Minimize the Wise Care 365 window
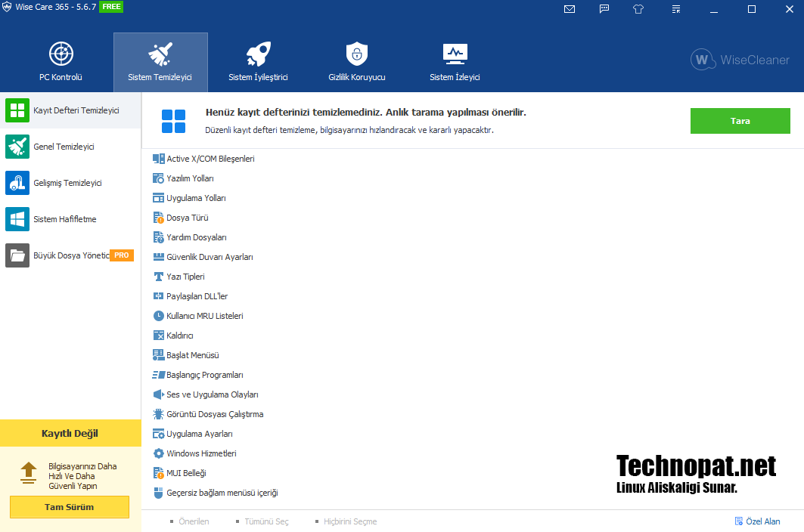 pos(714,9)
